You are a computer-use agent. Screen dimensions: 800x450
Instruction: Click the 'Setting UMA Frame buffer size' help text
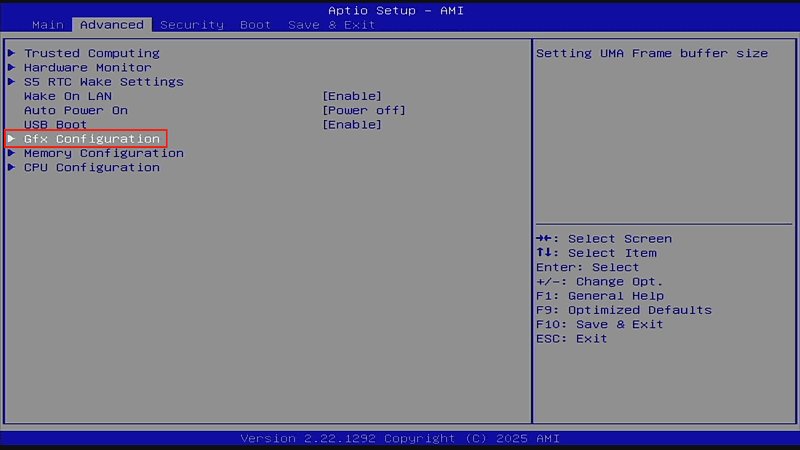point(652,53)
